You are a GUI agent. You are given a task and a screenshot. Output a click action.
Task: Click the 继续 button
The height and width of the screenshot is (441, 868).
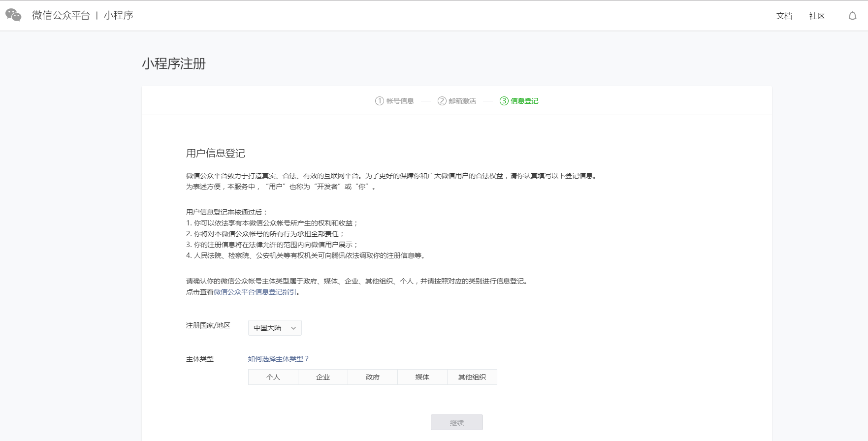coord(457,422)
